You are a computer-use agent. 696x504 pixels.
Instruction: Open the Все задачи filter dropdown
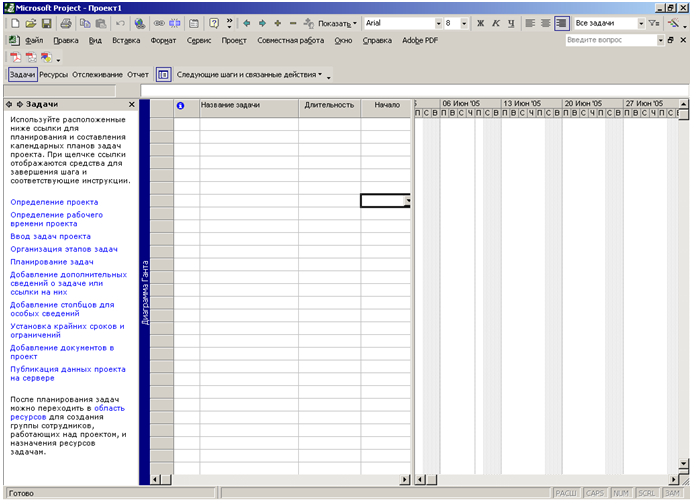[x=641, y=24]
